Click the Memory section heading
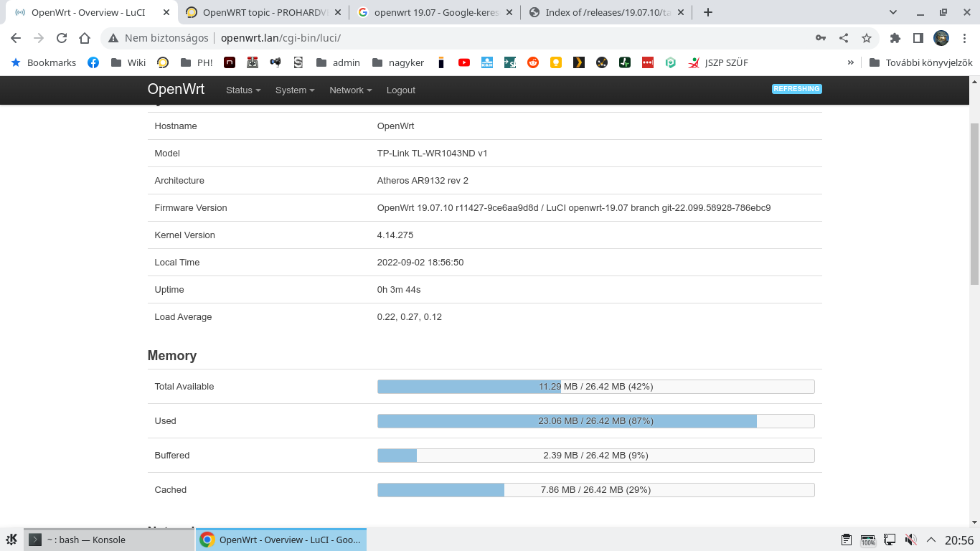 pos(172,356)
